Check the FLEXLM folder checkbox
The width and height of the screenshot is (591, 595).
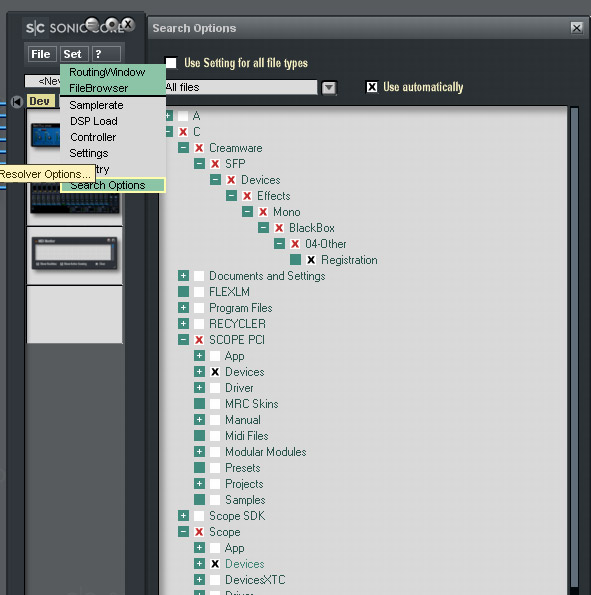pyautogui.click(x=199, y=292)
